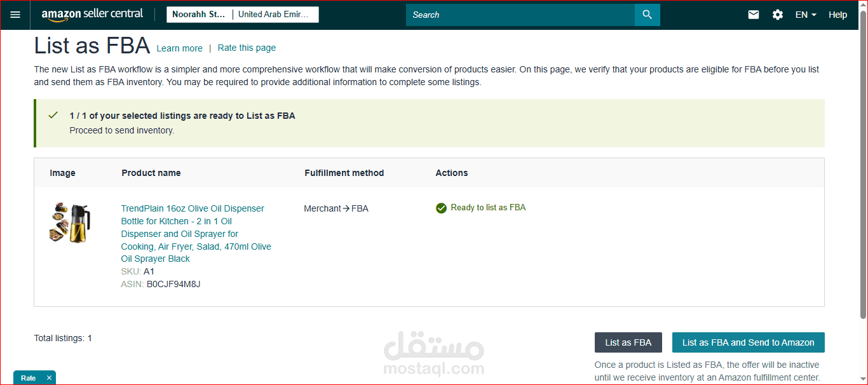Follow the Learn more link
This screenshot has width=868, height=385.
tap(180, 48)
